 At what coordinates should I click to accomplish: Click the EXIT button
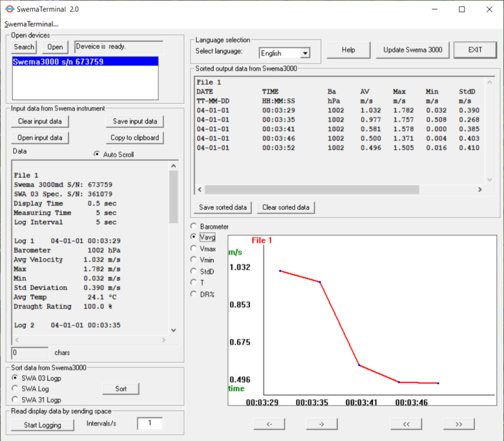click(475, 50)
